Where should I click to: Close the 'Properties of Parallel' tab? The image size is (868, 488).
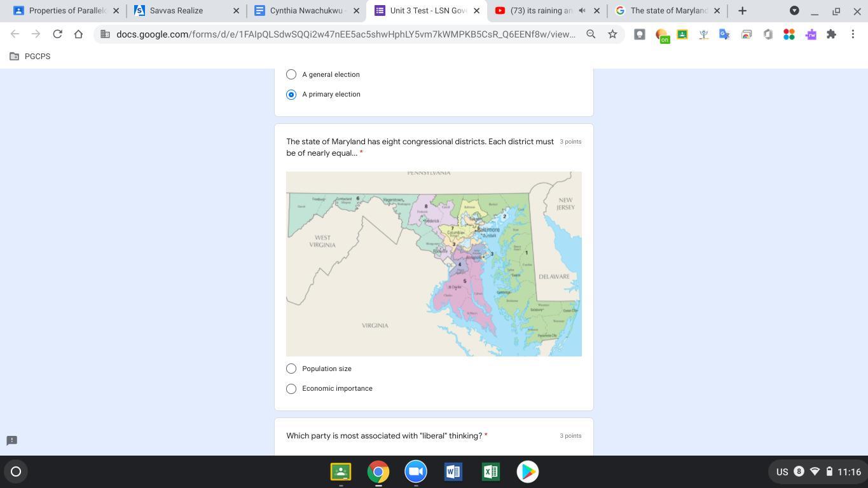tap(116, 11)
